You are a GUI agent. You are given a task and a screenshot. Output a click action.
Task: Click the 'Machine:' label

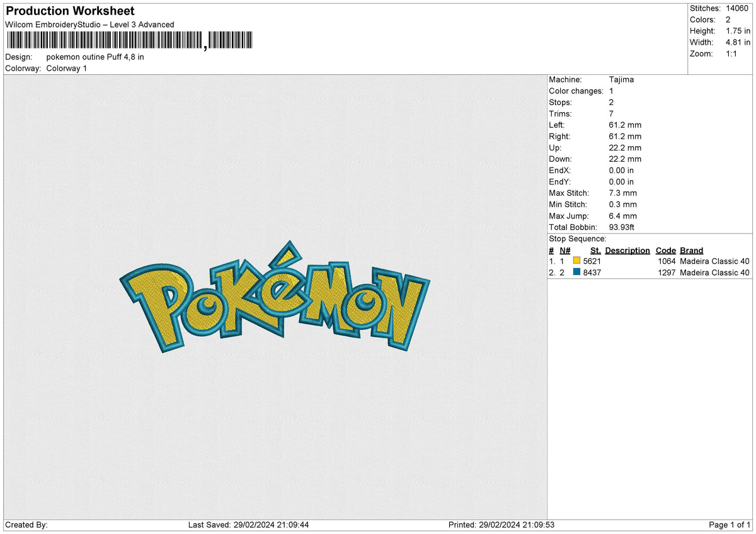click(x=566, y=79)
